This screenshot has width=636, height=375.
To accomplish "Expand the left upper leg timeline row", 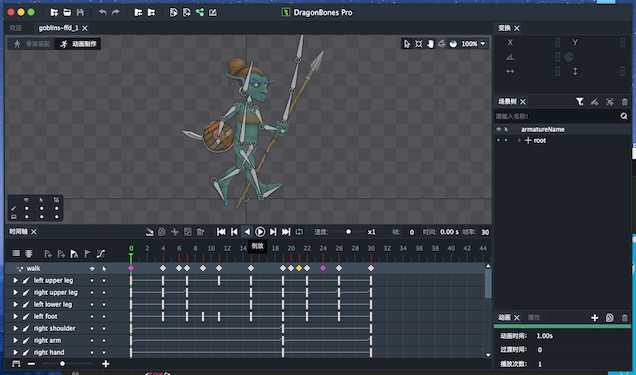I will click(x=15, y=281).
